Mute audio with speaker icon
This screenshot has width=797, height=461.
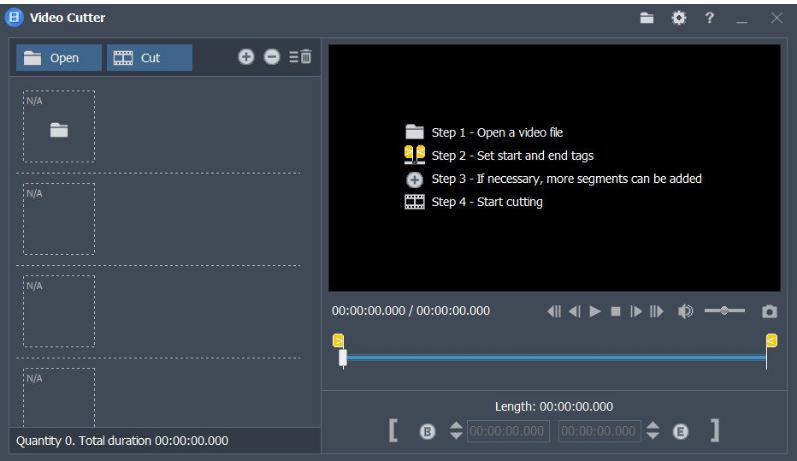click(685, 311)
